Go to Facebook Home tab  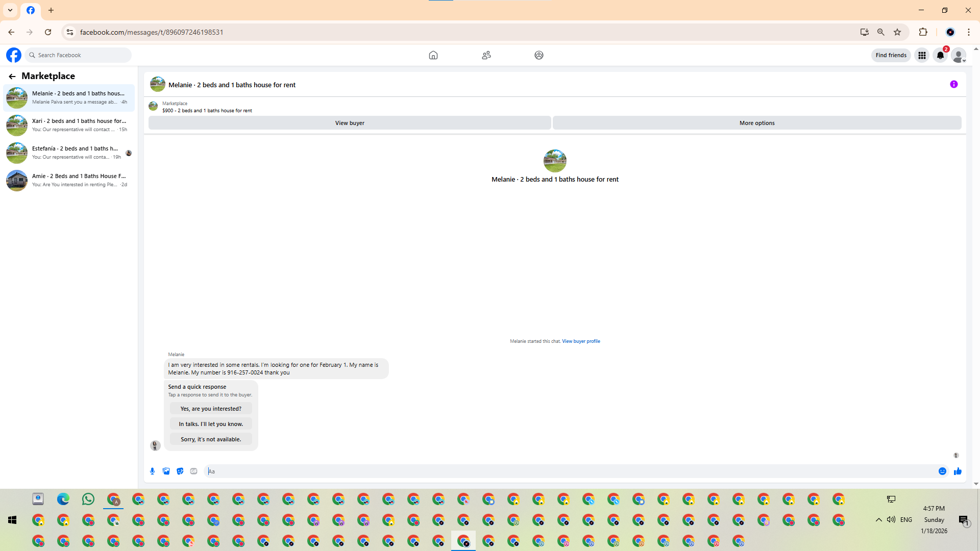(433, 55)
